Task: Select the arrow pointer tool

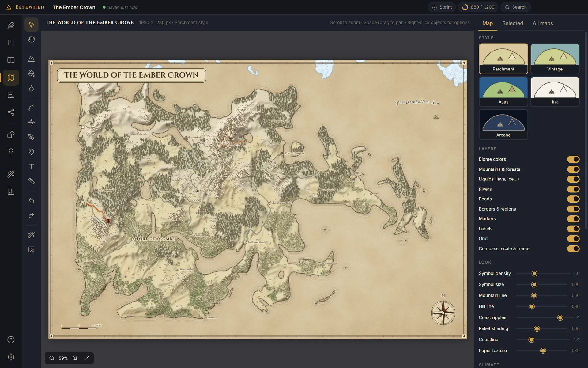Action: (31, 25)
